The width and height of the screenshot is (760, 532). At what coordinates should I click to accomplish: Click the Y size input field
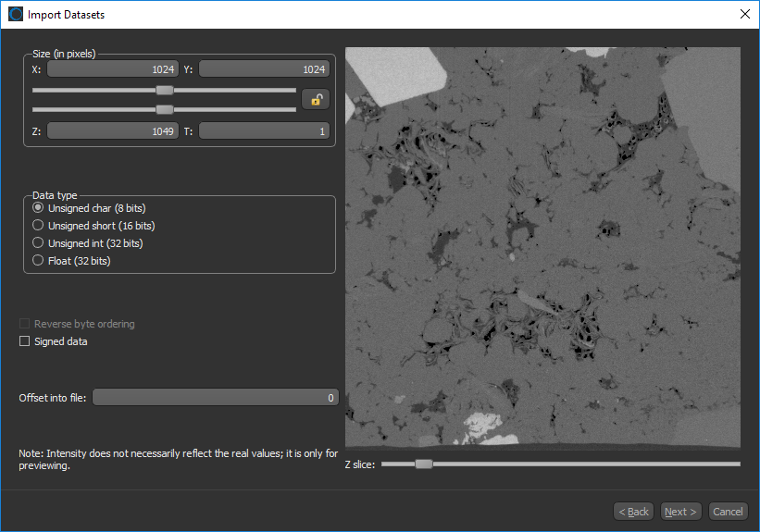(263, 69)
